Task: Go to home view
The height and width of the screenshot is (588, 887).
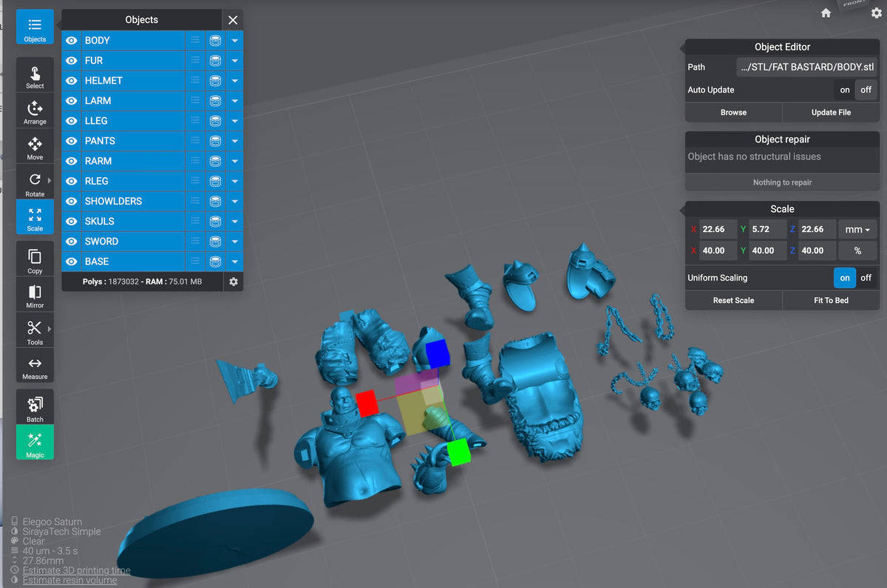Action: click(826, 13)
